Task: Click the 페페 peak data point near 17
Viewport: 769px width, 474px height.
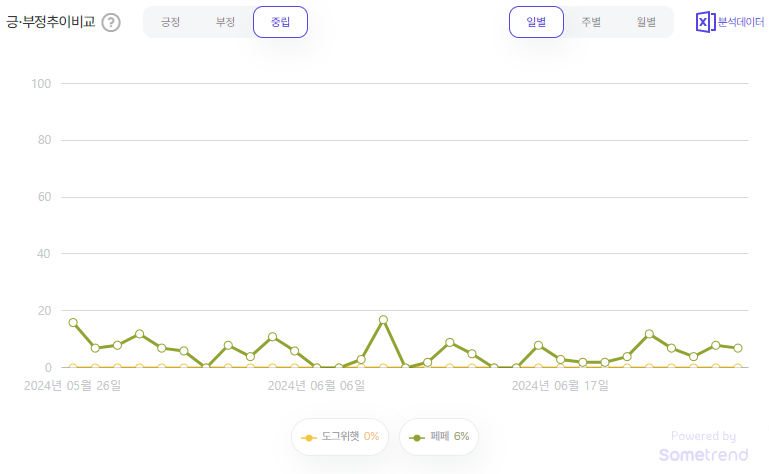Action: (384, 320)
